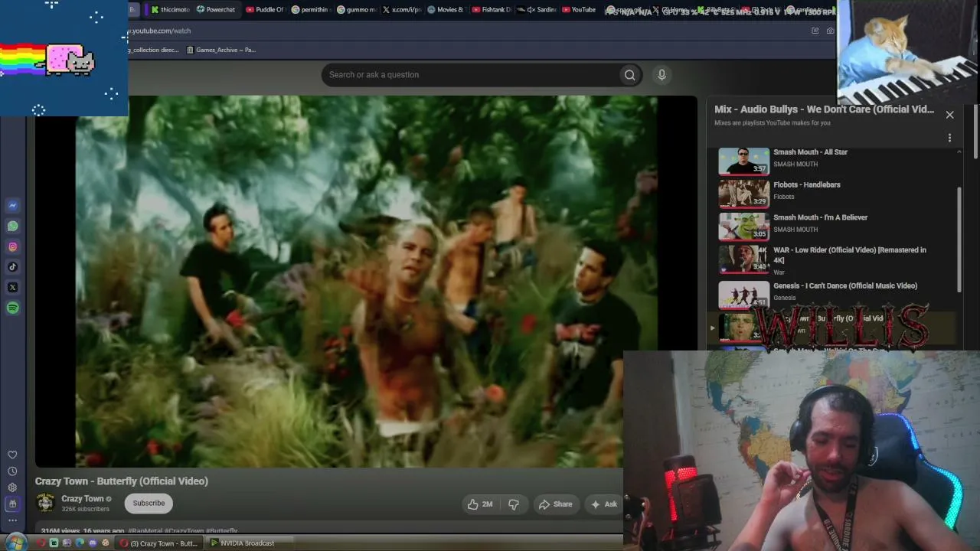
Task: Subscribe to the Crazy Town channel
Action: click(x=149, y=503)
